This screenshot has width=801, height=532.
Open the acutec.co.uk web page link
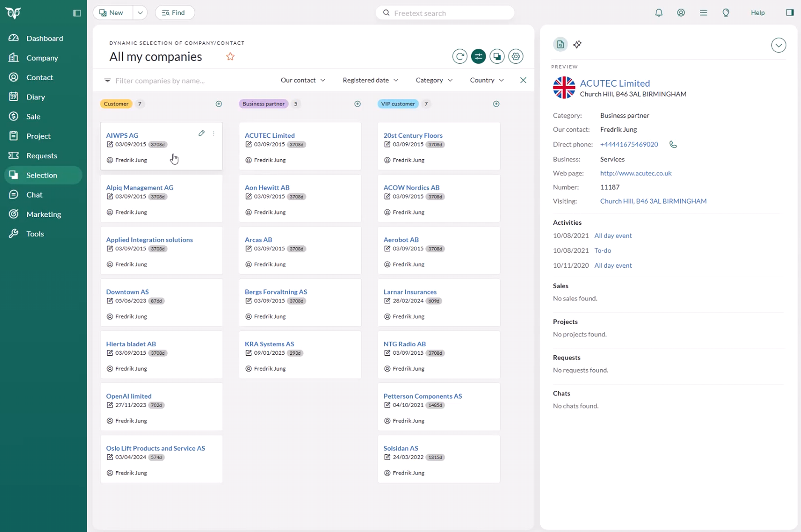click(635, 173)
